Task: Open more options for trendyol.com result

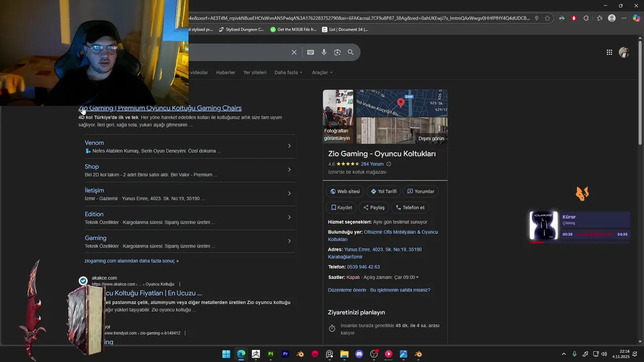Action: pyautogui.click(x=185, y=333)
